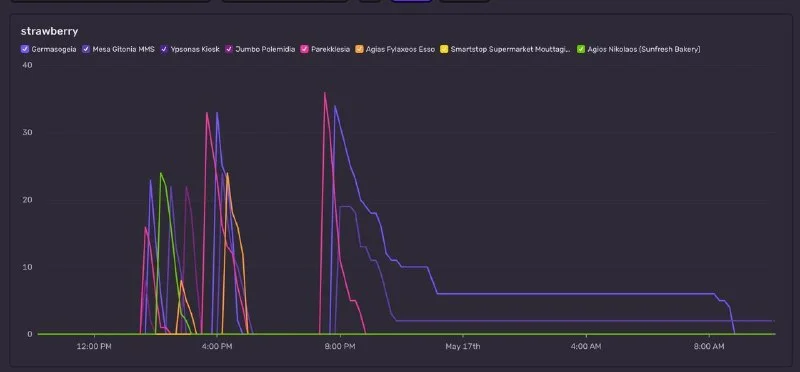Disable the Jumbo Polemidia series checkbox
This screenshot has height=372, width=800.
229,49
